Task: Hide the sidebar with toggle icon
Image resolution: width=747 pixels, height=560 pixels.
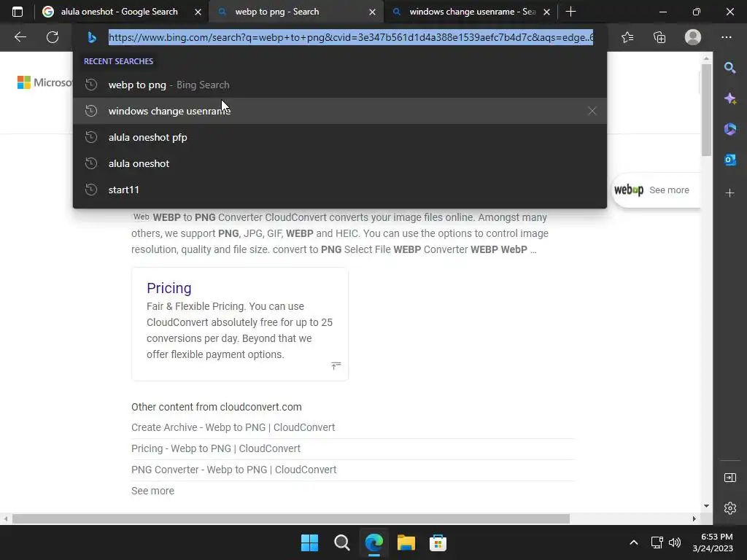Action: pyautogui.click(x=729, y=478)
